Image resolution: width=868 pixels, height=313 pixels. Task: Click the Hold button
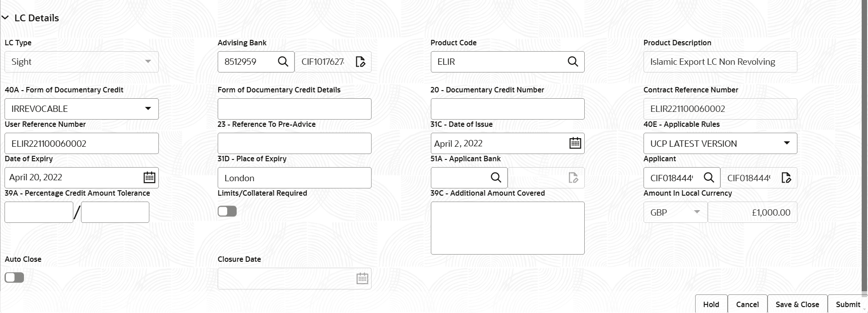[711, 304]
